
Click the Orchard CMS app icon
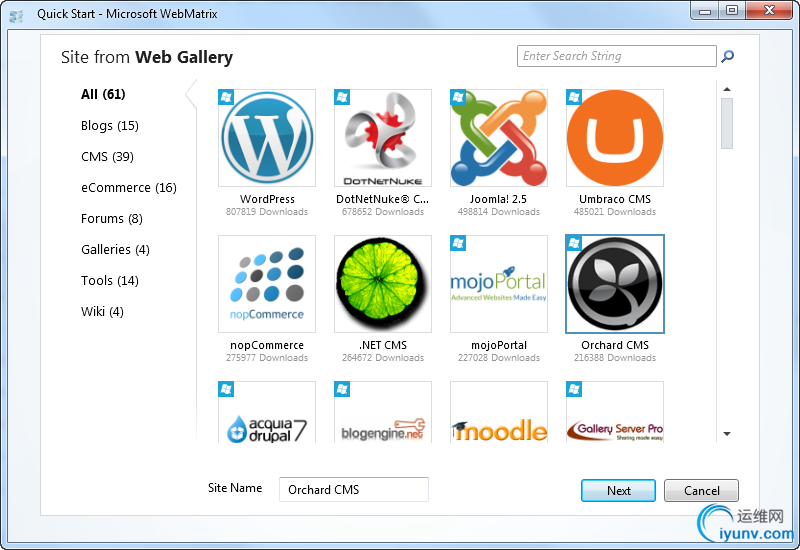615,284
